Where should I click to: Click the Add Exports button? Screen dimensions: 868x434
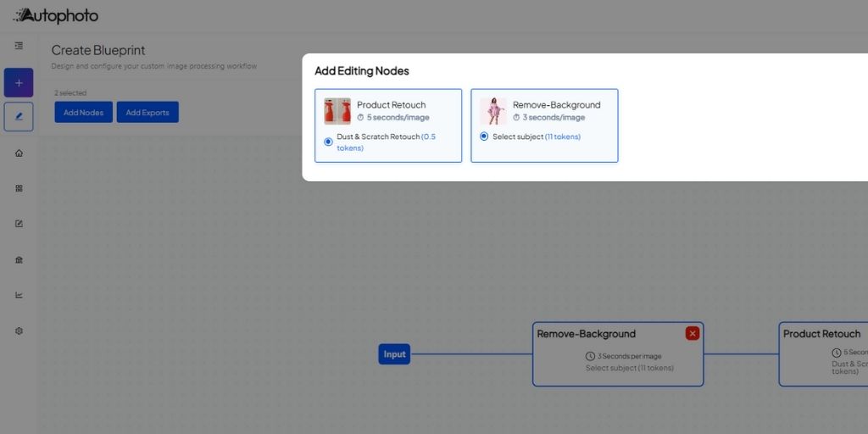tap(147, 113)
